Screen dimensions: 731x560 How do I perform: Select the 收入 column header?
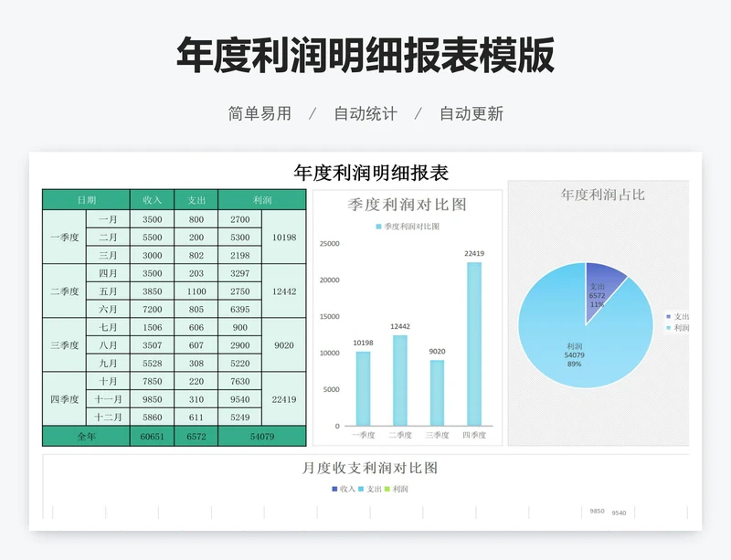152,200
